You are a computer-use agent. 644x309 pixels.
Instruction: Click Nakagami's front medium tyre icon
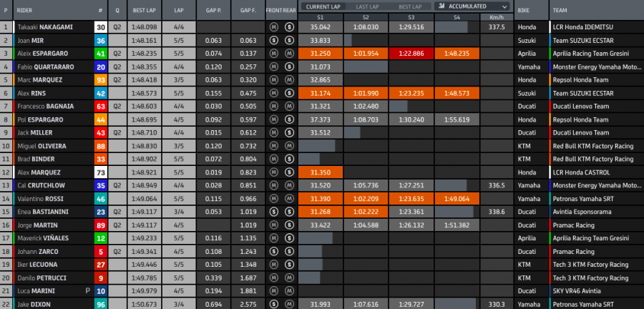point(273,27)
